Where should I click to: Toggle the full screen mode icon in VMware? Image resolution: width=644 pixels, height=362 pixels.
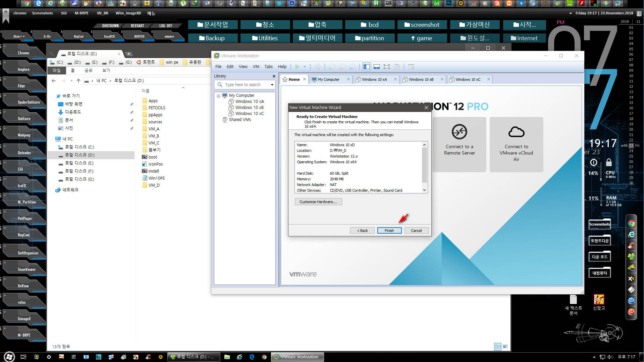387,67
